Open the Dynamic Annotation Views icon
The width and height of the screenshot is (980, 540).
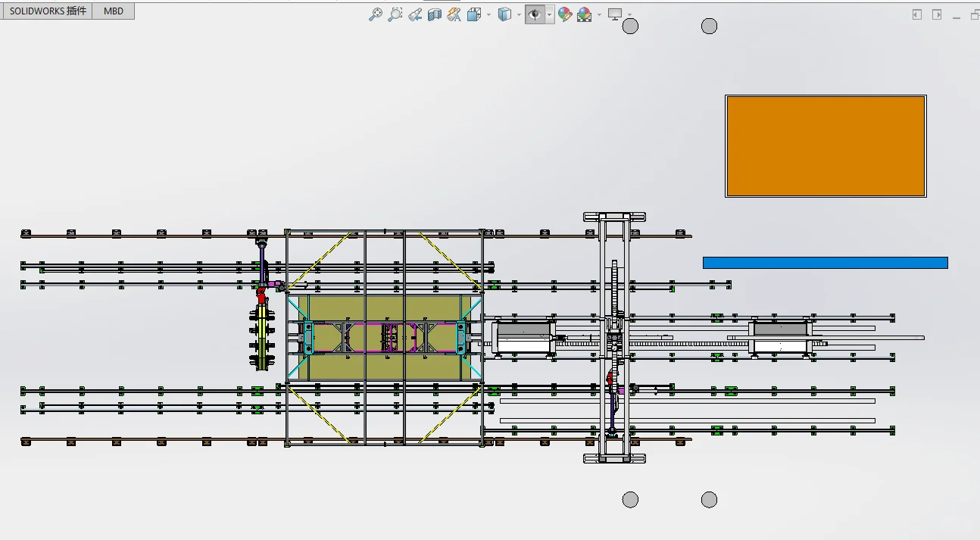[454, 14]
